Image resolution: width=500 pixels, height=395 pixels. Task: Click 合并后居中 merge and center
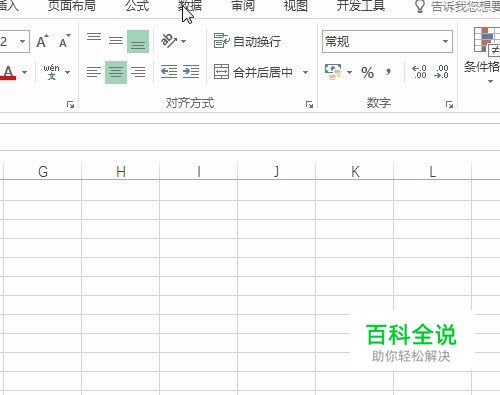pyautogui.click(x=253, y=72)
